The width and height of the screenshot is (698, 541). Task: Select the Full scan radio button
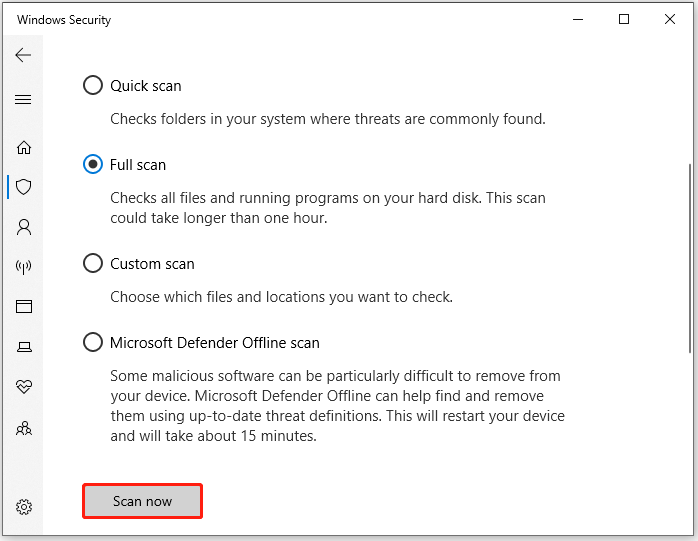point(93,164)
